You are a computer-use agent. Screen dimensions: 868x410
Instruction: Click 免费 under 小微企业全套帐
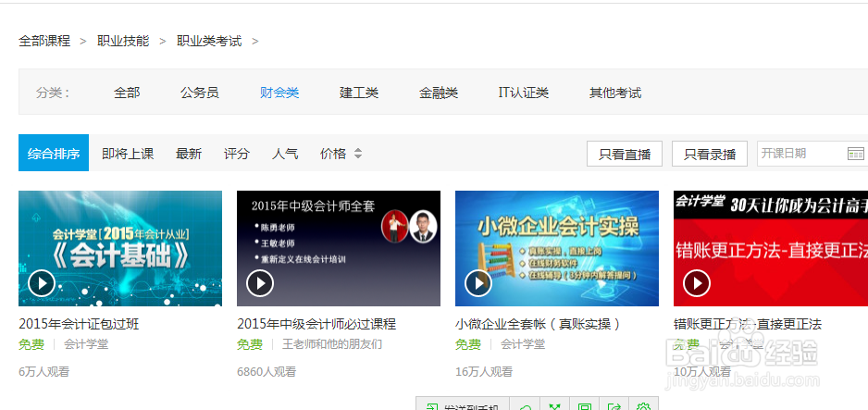click(467, 344)
